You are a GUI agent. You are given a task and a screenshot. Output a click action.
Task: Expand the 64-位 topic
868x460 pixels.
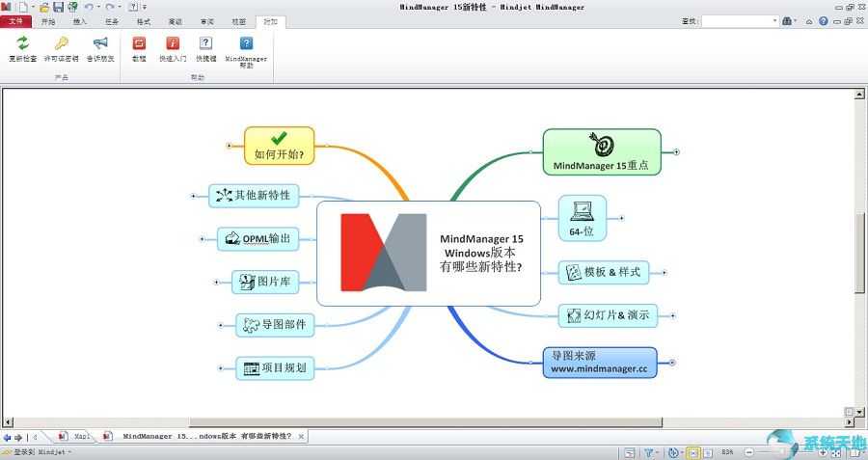[621, 218]
